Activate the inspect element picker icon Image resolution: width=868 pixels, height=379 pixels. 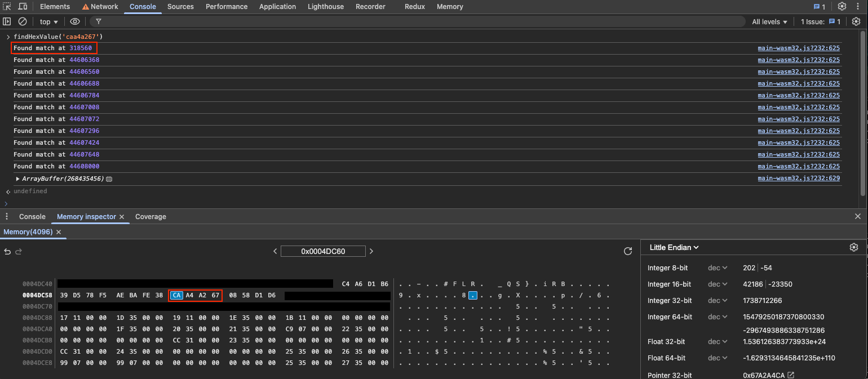pyautogui.click(x=7, y=7)
